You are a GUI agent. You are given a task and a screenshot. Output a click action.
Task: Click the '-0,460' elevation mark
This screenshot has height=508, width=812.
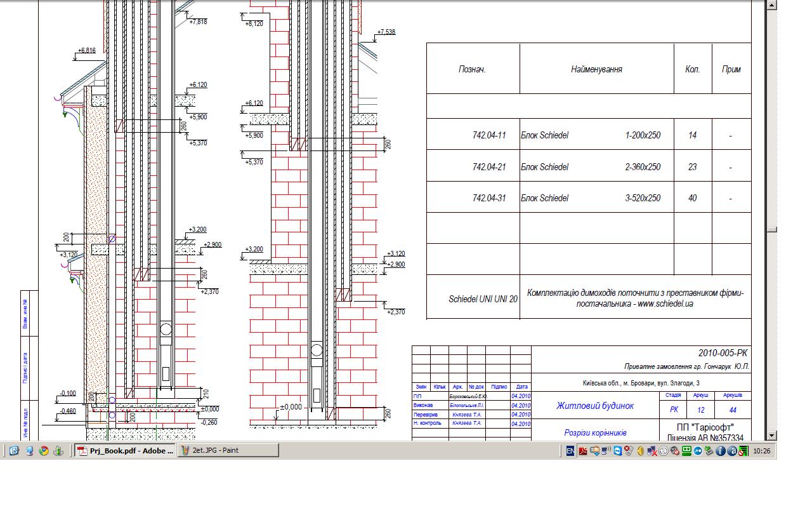(67, 411)
